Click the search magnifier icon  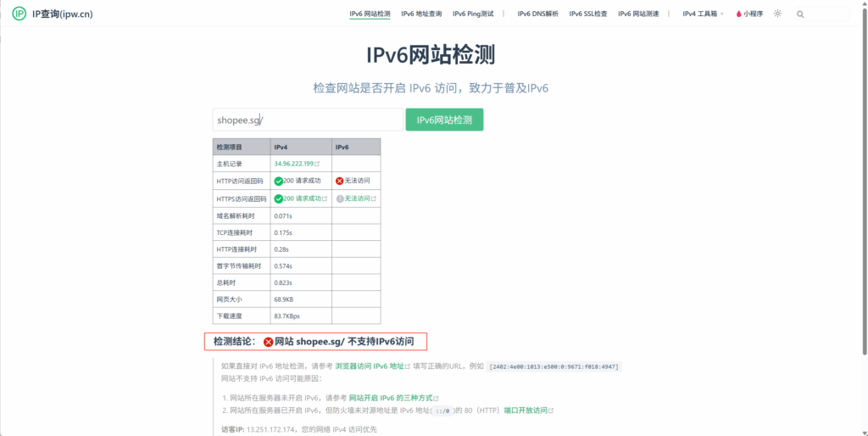(x=800, y=14)
